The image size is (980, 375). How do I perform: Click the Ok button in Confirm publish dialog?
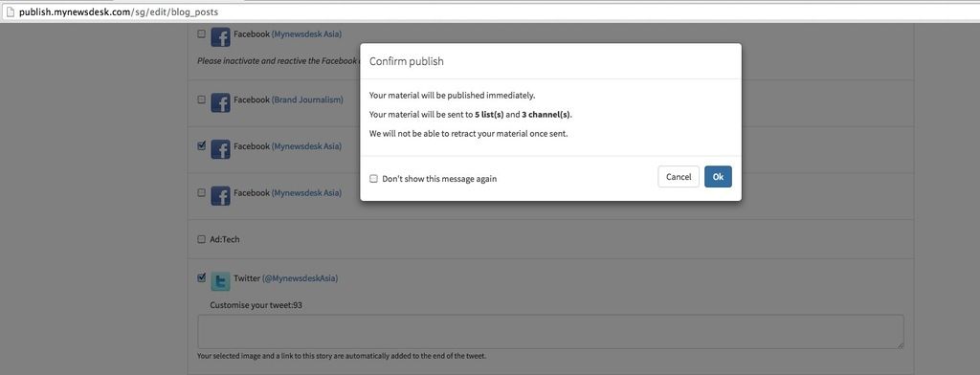tap(718, 177)
